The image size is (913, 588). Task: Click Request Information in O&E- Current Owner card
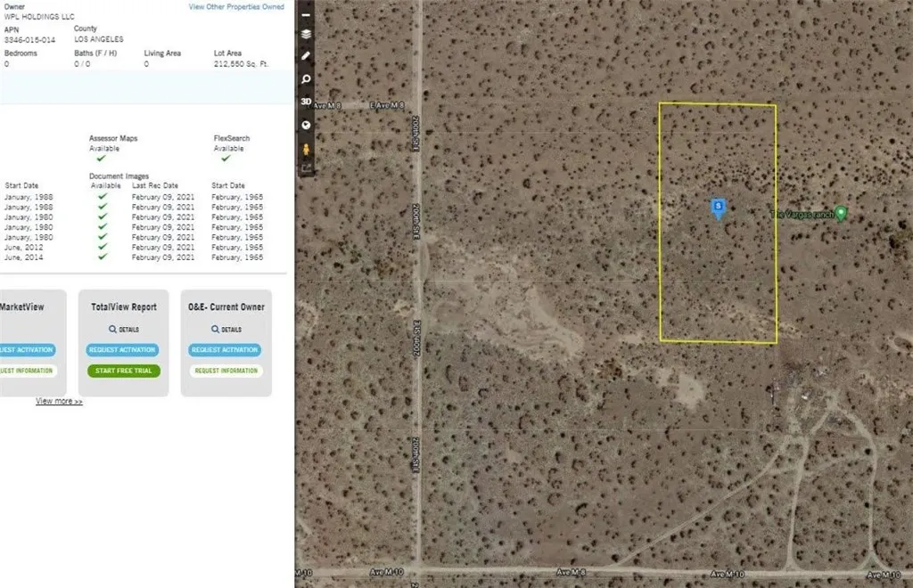click(x=226, y=371)
